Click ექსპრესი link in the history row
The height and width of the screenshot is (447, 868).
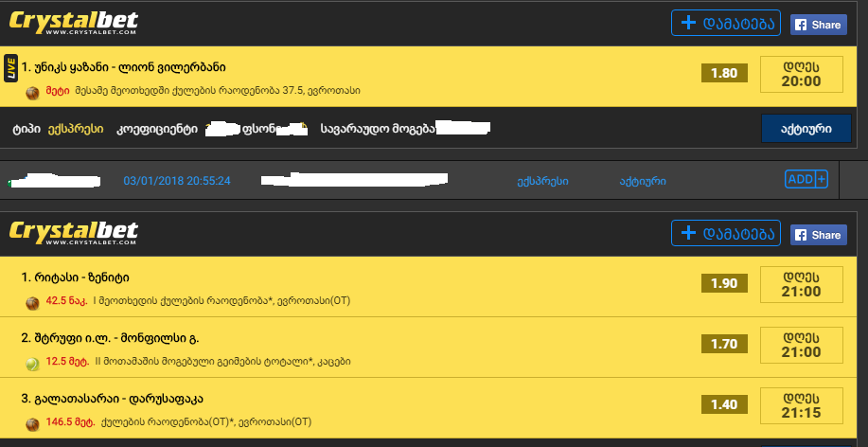pyautogui.click(x=542, y=181)
